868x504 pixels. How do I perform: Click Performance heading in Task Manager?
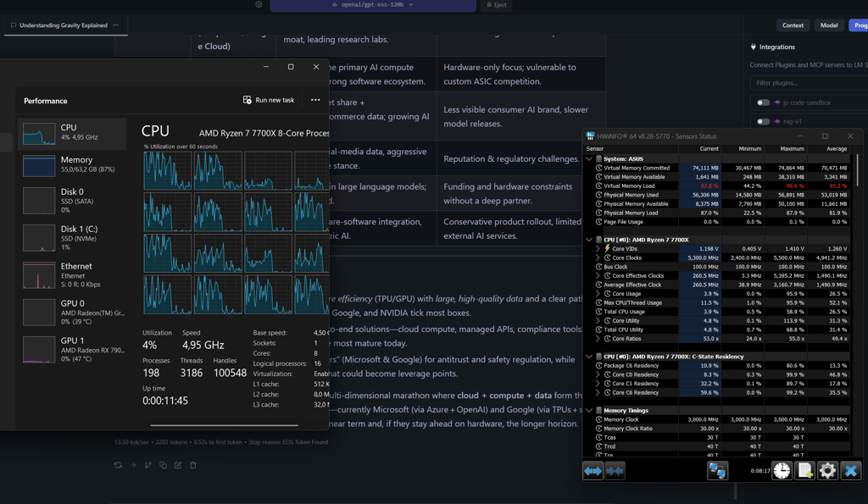46,101
